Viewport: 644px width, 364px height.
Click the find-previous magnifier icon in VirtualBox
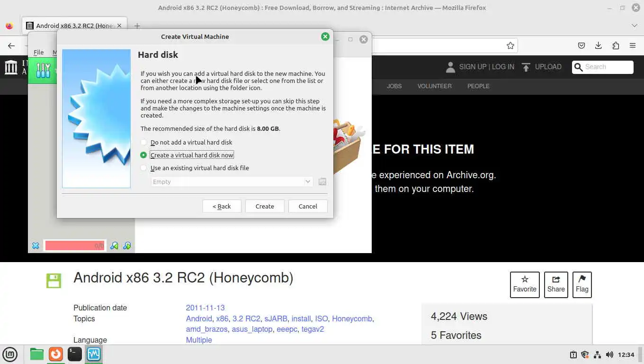coord(114,246)
